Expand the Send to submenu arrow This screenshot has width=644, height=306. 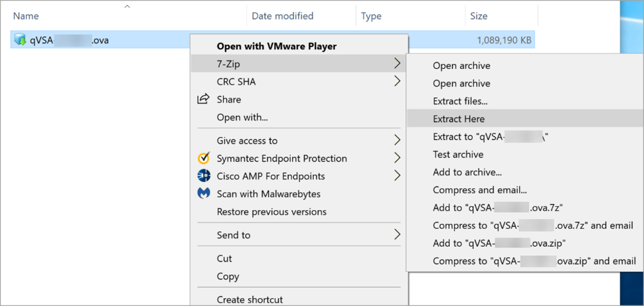(397, 235)
